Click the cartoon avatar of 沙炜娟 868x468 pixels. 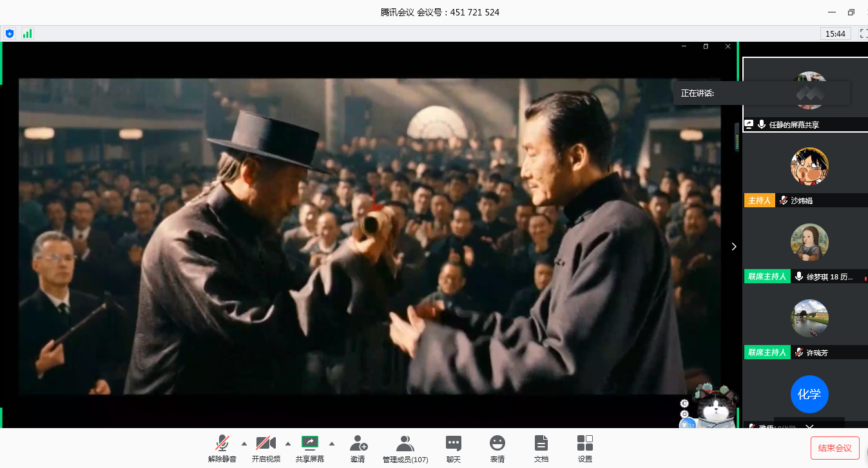pos(809,166)
